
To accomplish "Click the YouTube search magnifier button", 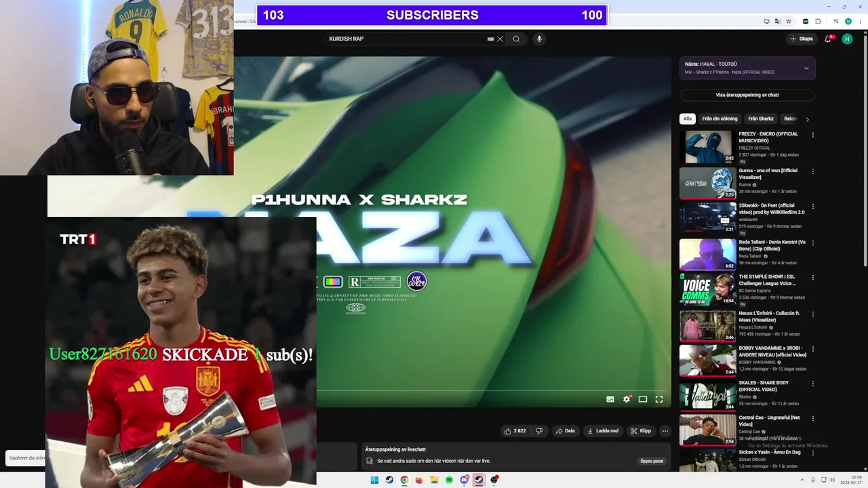I will [516, 39].
